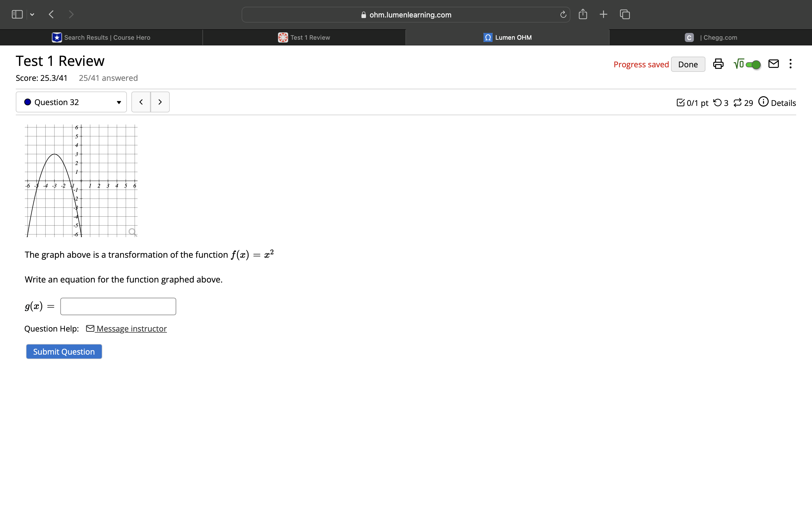Click the Safari share icon
Image resolution: width=812 pixels, height=507 pixels.
tap(583, 14)
